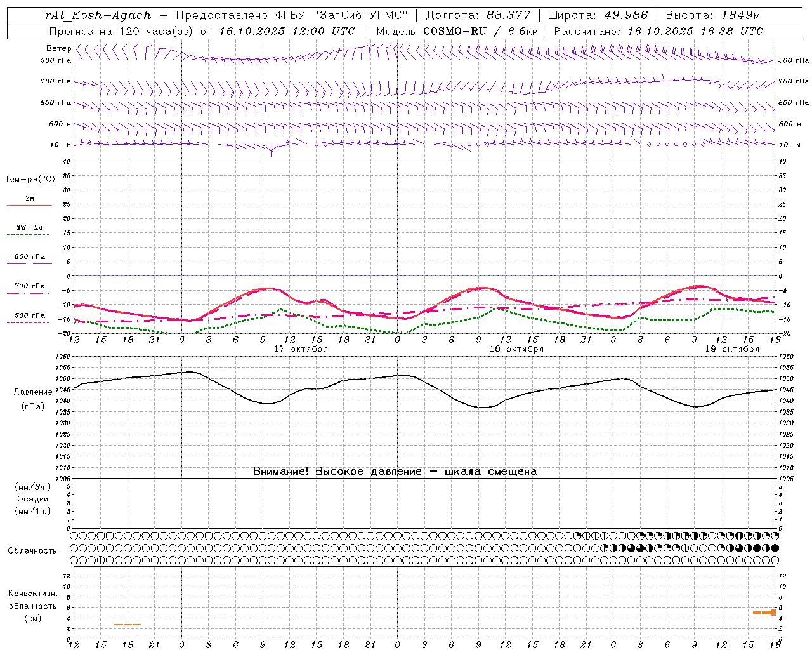Click the (мм/1ч.) precipitation unit label
Viewport: 812px width, 650px height.
33,511
